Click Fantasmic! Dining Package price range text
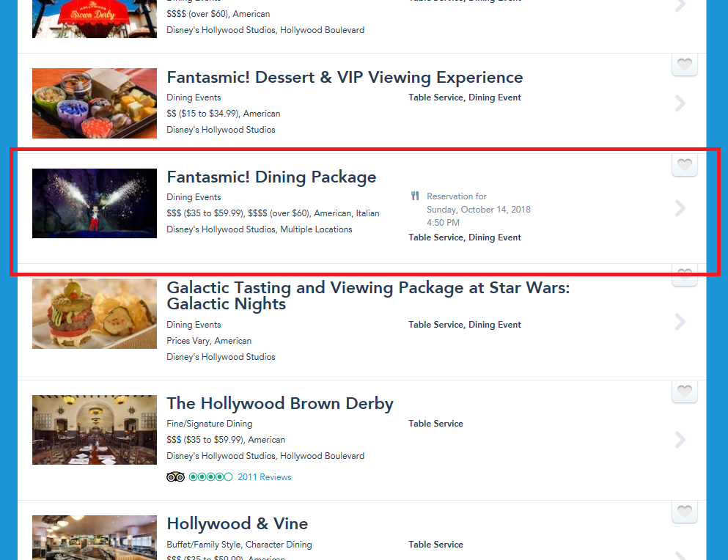 pos(273,213)
